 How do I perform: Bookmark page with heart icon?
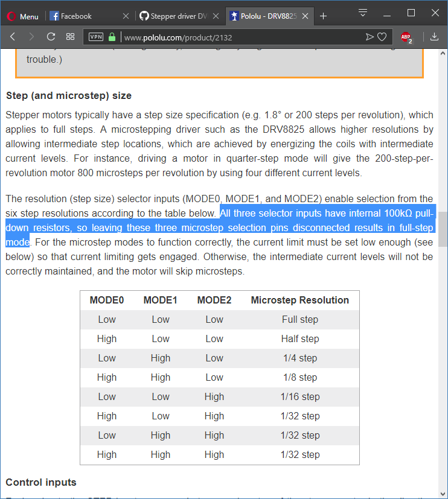382,37
